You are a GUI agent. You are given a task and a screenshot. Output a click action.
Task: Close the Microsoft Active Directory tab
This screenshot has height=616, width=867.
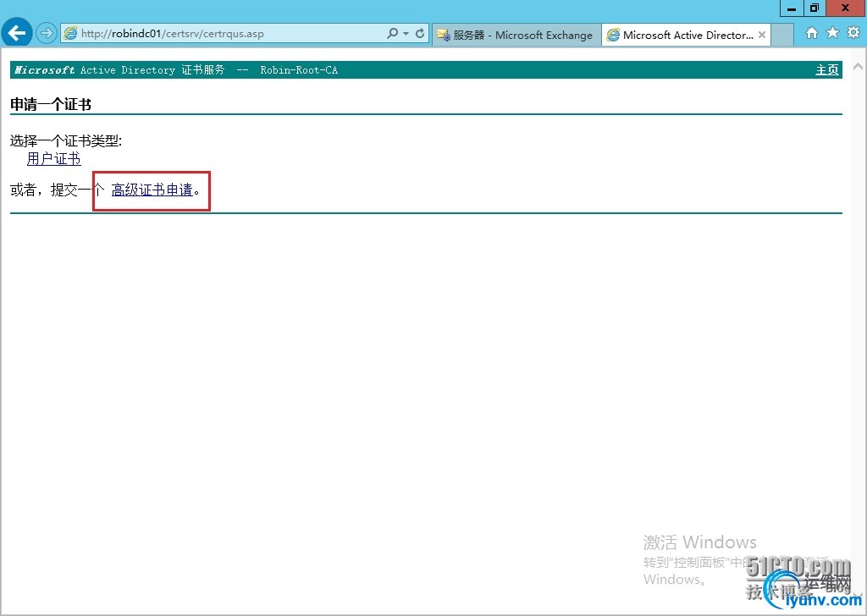tap(762, 35)
